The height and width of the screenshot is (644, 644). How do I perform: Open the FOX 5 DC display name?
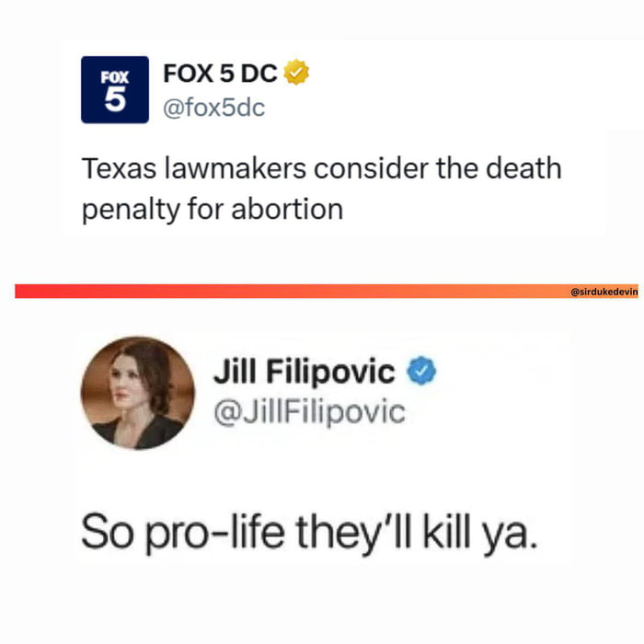220,74
